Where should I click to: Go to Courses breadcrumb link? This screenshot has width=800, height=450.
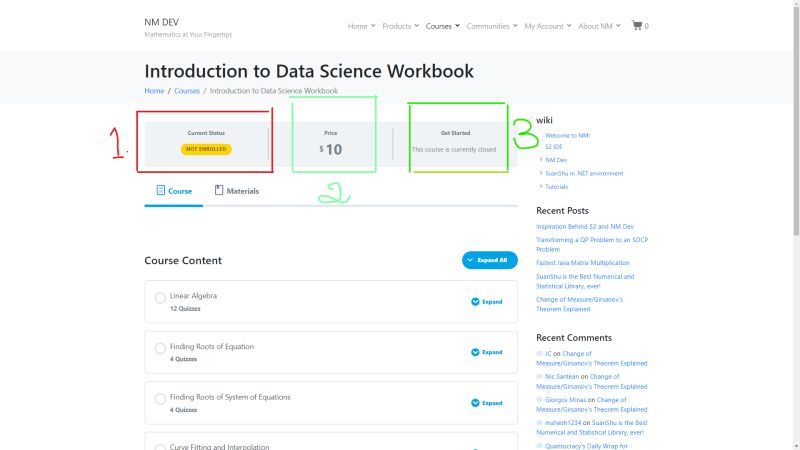pos(187,91)
